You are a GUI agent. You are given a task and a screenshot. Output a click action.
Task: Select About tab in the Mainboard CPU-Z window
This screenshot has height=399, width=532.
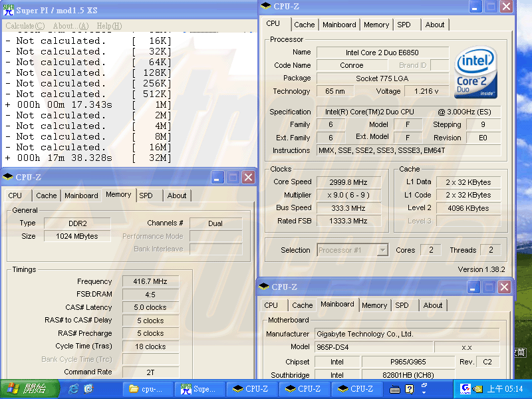click(433, 305)
